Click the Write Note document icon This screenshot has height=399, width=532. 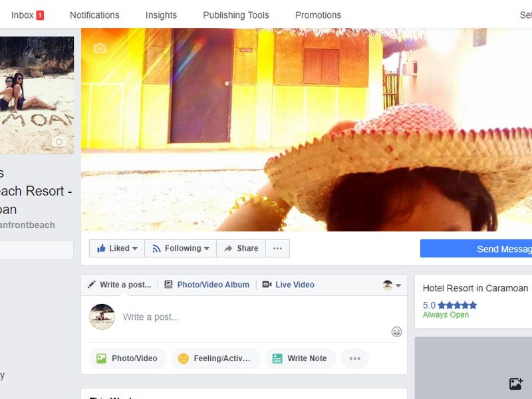pos(277,358)
